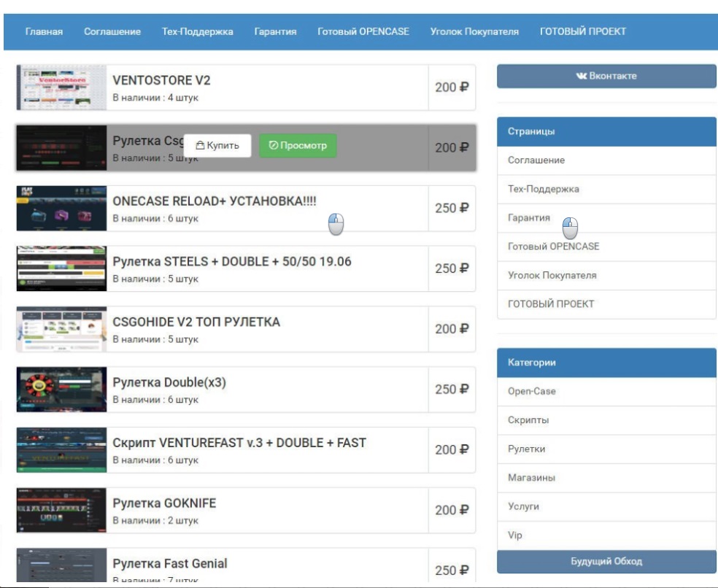The width and height of the screenshot is (718, 588).
Task: Click the Будущий Обход panel header
Action: click(606, 562)
